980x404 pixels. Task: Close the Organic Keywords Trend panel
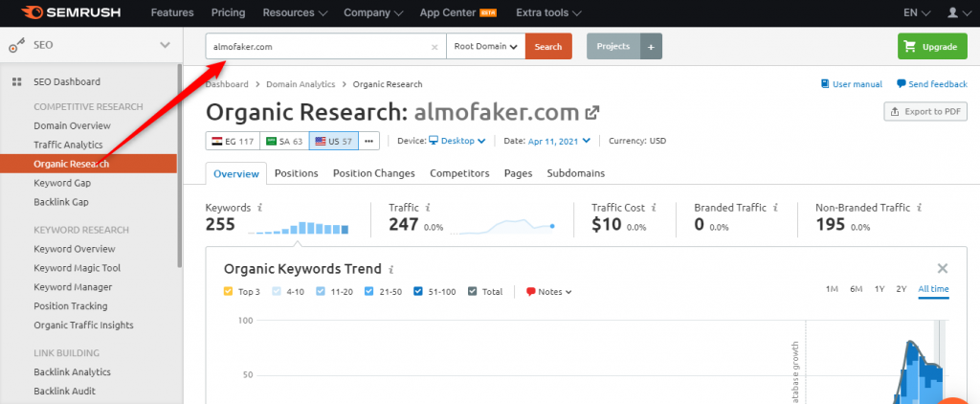943,269
